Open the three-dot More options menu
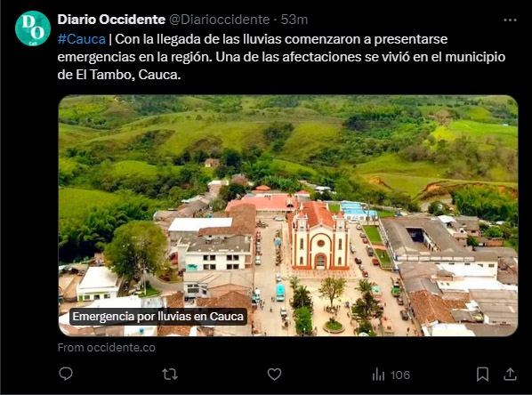Viewport: 532px width, 395px height. [510, 20]
